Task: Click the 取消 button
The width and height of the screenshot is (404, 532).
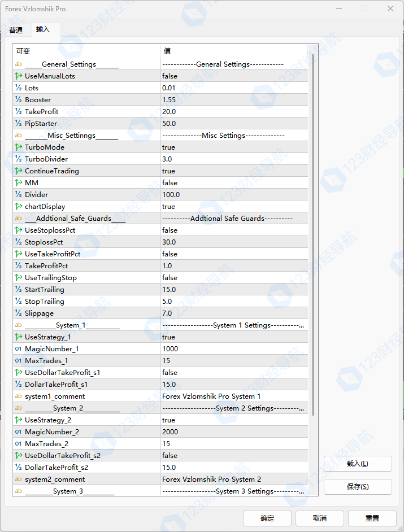Action: [320, 518]
